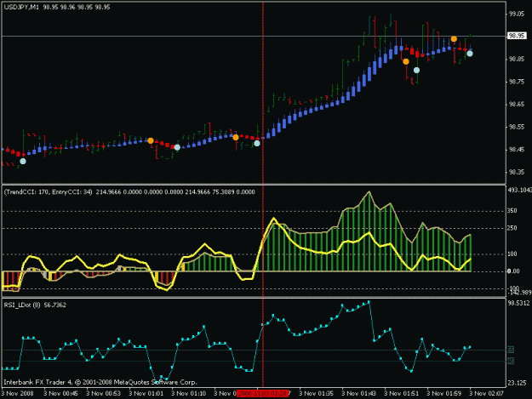Click the 493.1043 CCI scale maximum value

[x=519, y=191]
